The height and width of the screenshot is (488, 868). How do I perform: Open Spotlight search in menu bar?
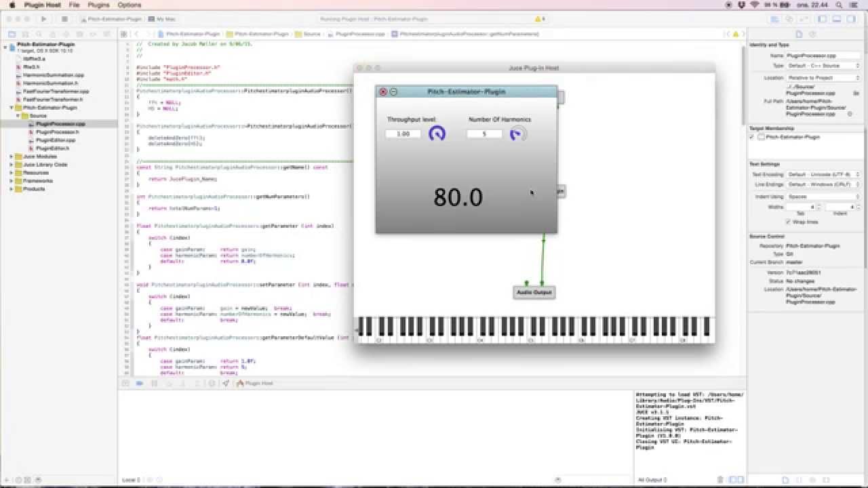840,5
